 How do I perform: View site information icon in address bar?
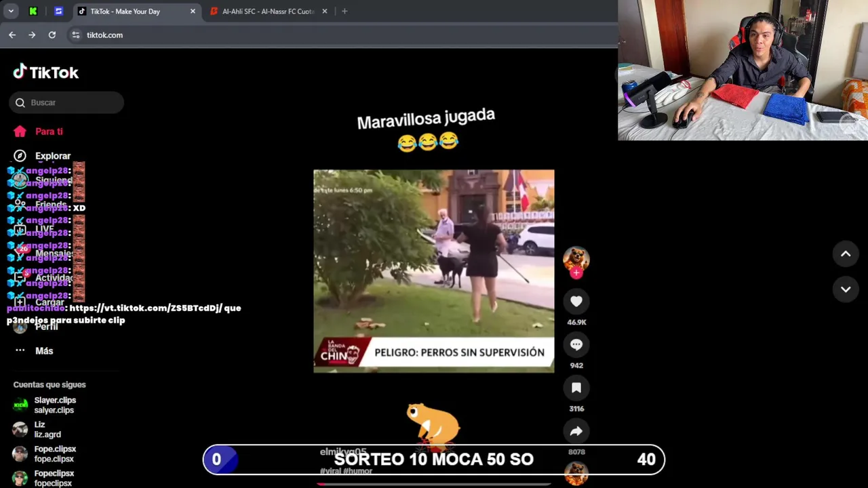76,35
